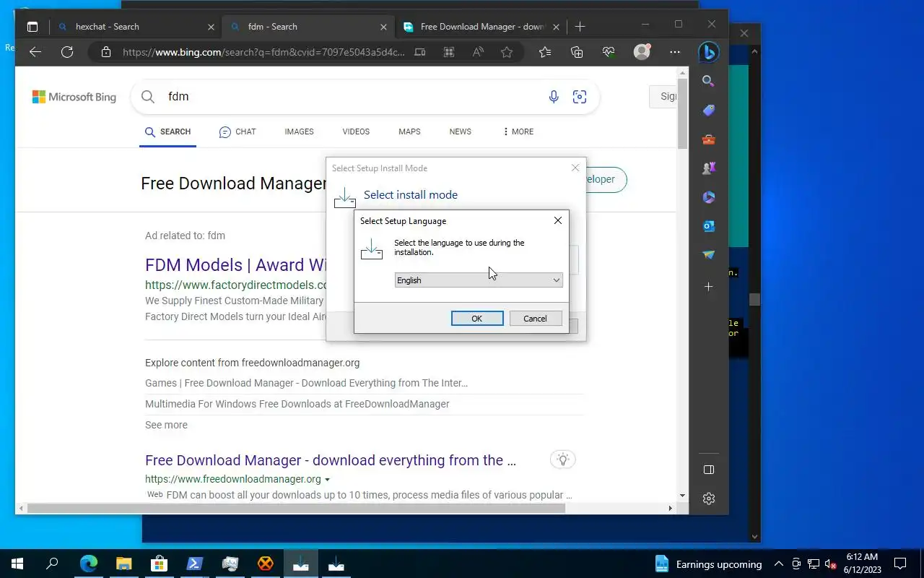Select the IMAGES tab on Bing
The image size is (924, 578).
click(299, 131)
